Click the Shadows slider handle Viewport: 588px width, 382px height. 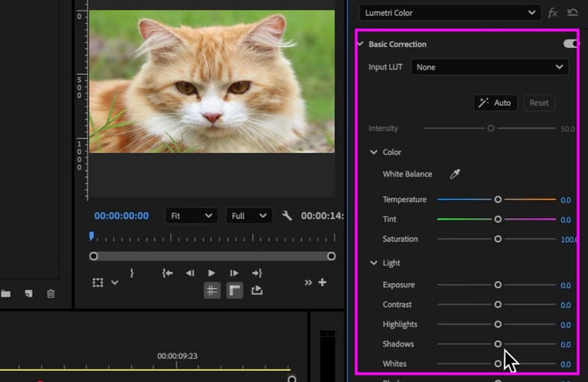498,344
